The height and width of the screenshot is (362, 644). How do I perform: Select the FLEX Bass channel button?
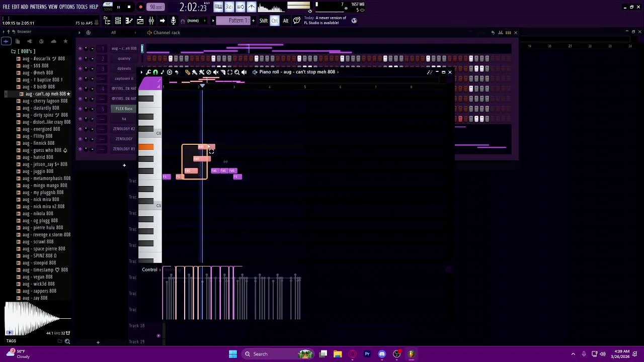[124, 109]
